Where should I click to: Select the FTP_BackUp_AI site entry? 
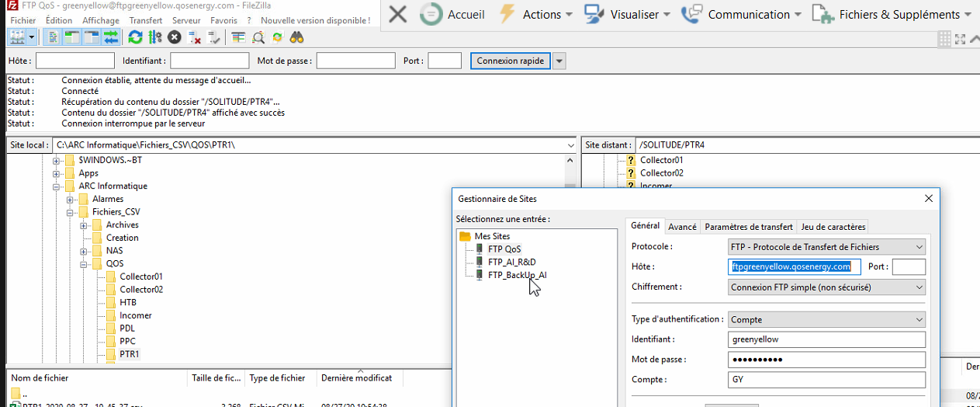pos(517,275)
